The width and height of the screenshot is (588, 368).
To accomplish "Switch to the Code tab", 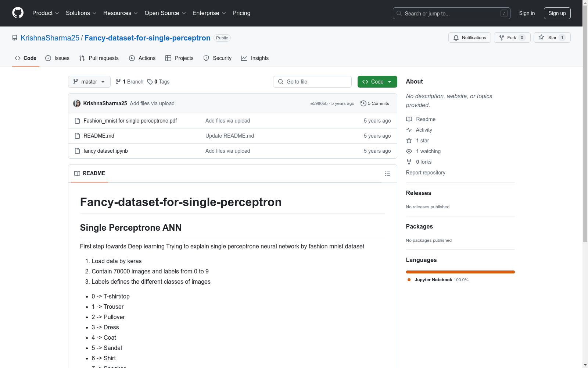I will 26,58.
